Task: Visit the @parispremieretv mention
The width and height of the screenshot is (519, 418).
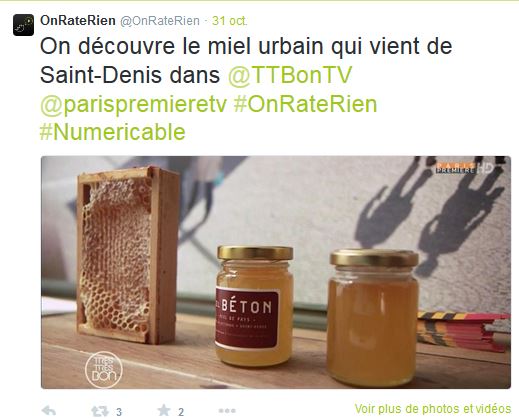Action: [x=133, y=105]
